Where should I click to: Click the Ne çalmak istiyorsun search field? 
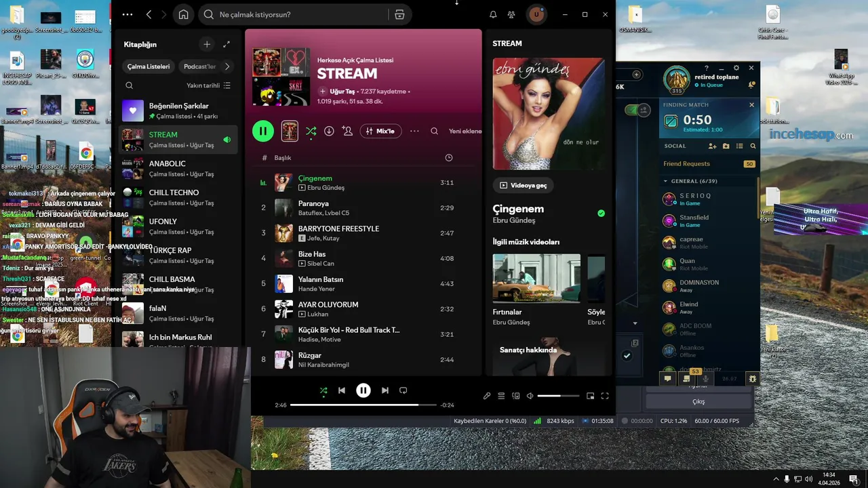(x=295, y=14)
